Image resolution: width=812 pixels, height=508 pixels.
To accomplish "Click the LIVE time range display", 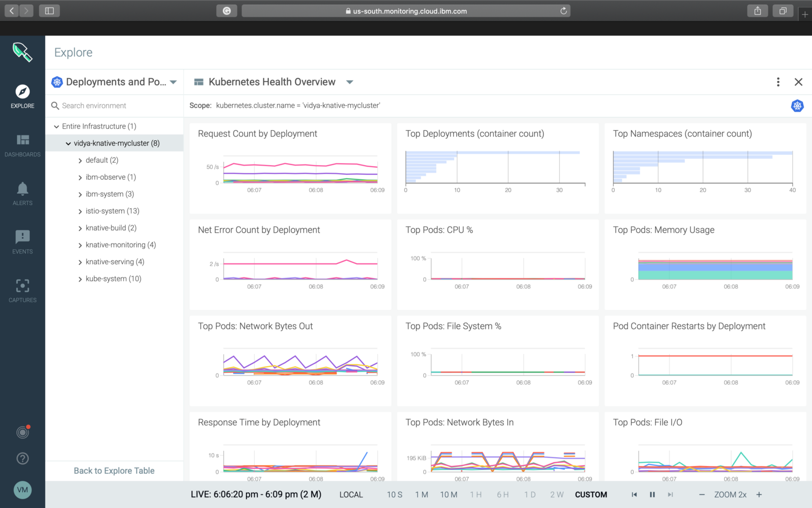I will [256, 494].
